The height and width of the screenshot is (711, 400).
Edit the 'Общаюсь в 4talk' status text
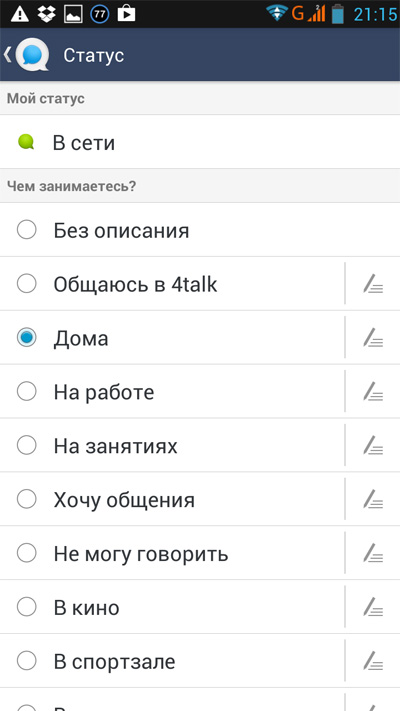pos(373,284)
